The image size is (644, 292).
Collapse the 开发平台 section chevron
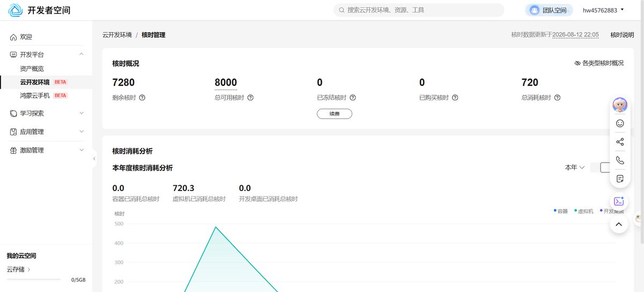(82, 55)
